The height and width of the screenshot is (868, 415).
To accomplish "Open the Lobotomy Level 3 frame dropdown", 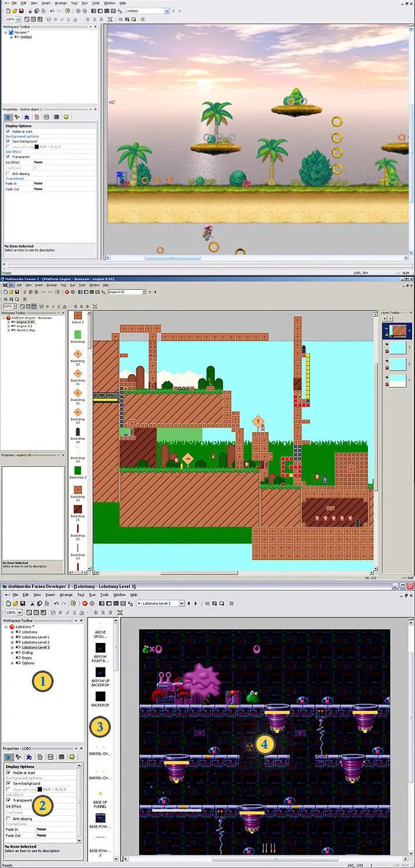I will 182,603.
